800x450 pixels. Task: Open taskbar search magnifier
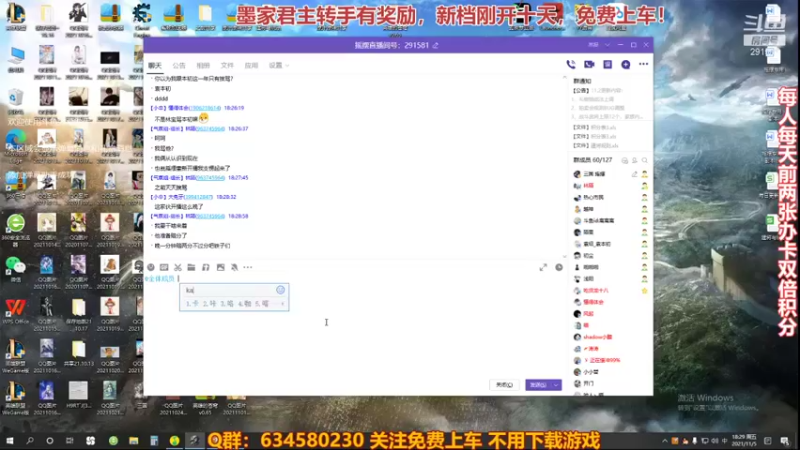coord(30,441)
